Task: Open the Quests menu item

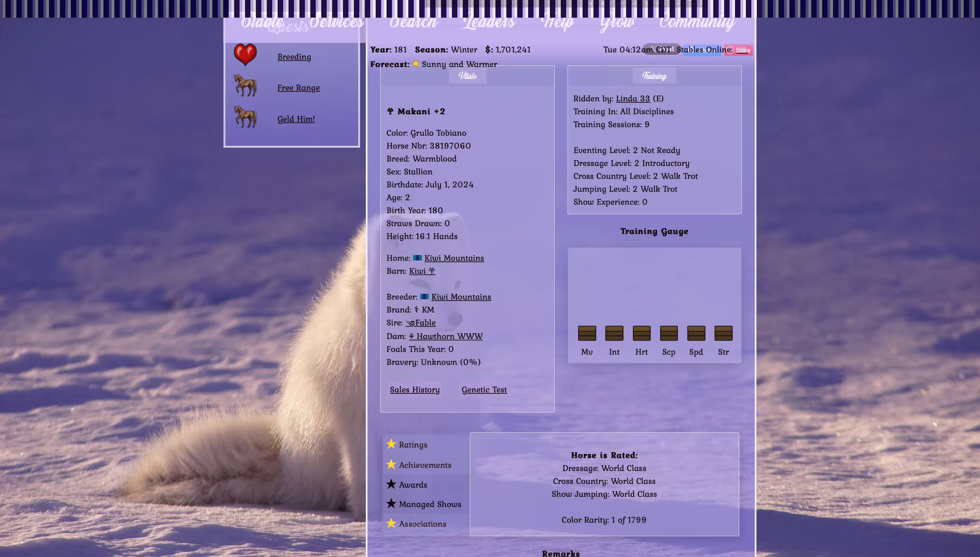Action: point(288,28)
